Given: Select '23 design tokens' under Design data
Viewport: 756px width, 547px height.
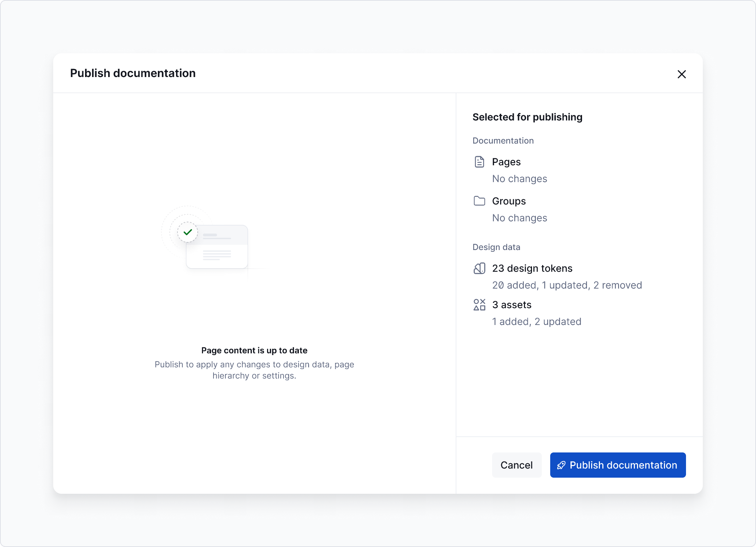Looking at the screenshot, I should coord(532,268).
